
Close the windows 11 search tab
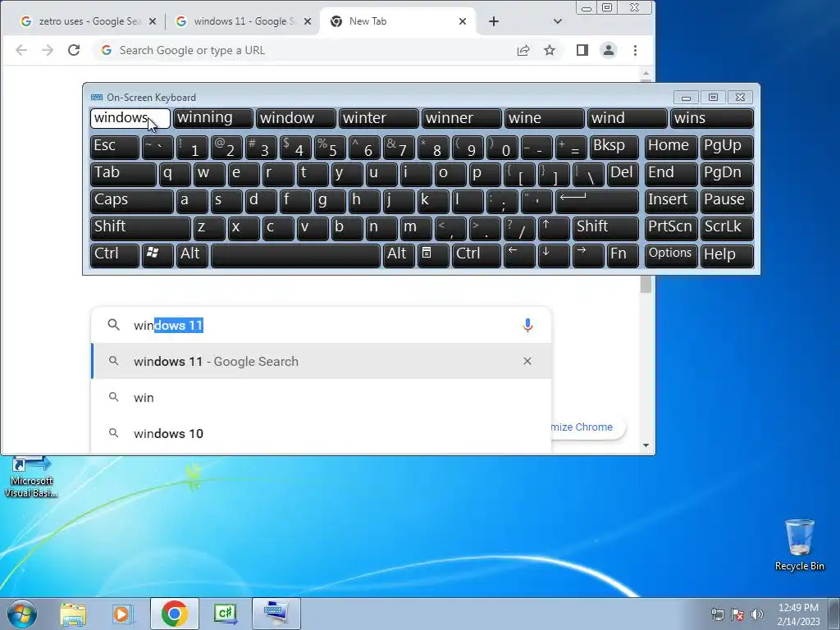308,21
